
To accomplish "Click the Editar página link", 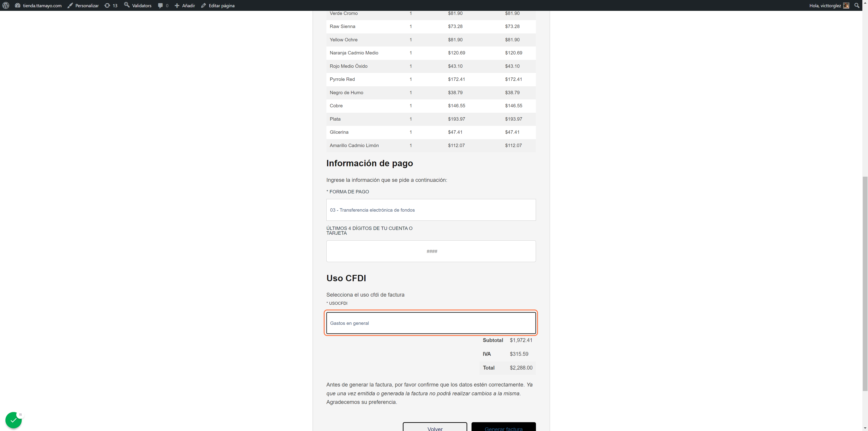I will [218, 5].
